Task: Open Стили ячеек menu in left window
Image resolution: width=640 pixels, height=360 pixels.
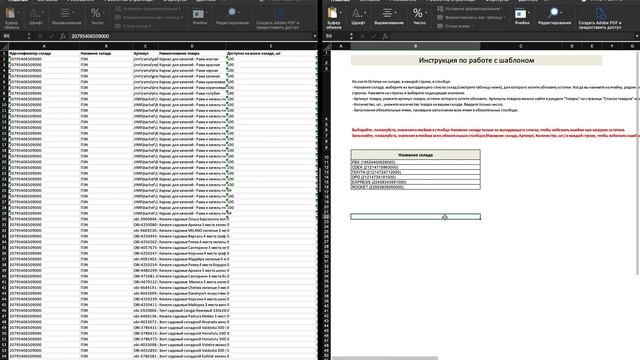Action: click(133, 26)
